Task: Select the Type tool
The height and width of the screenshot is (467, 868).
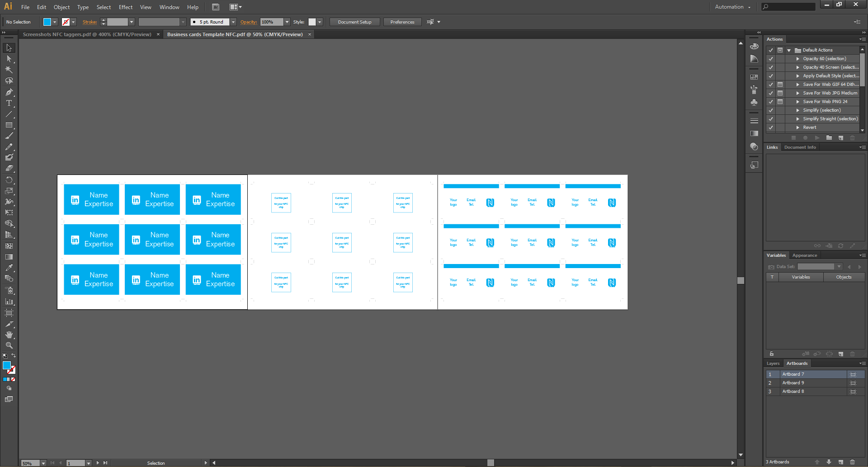Action: [9, 103]
